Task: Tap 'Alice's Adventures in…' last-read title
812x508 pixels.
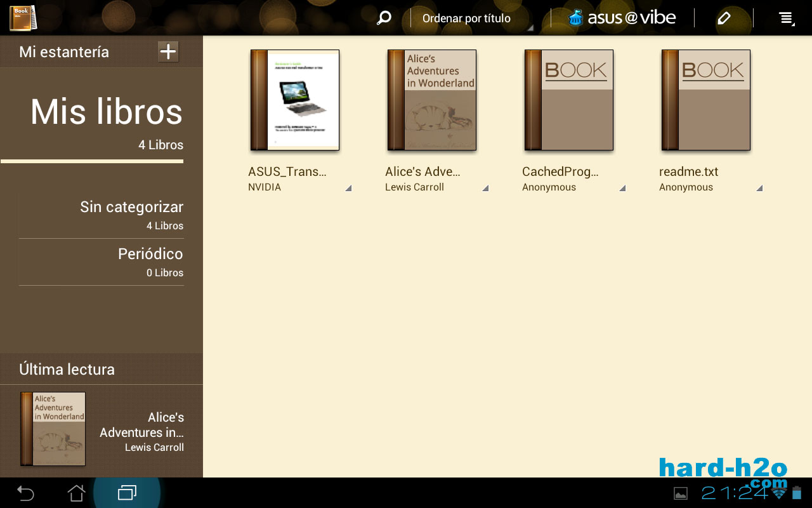Action: [141, 425]
